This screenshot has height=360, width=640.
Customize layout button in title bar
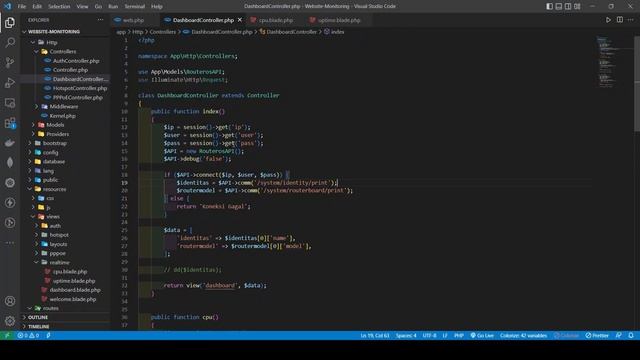pyautogui.click(x=577, y=6)
